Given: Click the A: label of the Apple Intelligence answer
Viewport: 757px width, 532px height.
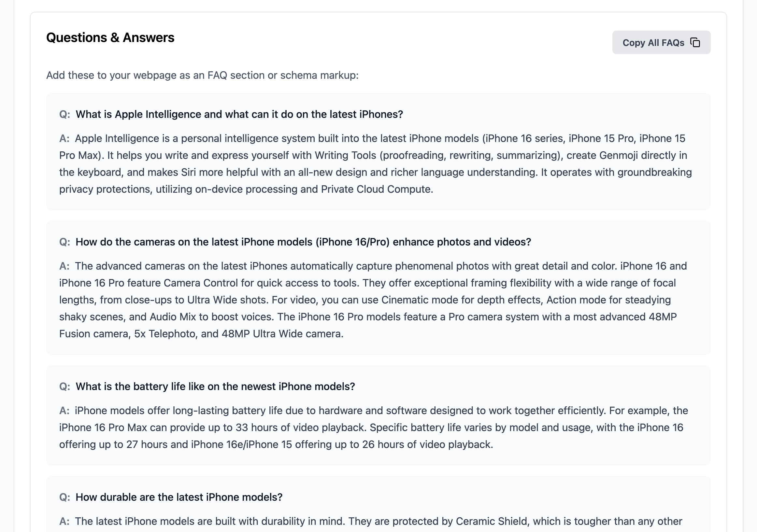Looking at the screenshot, I should point(64,138).
